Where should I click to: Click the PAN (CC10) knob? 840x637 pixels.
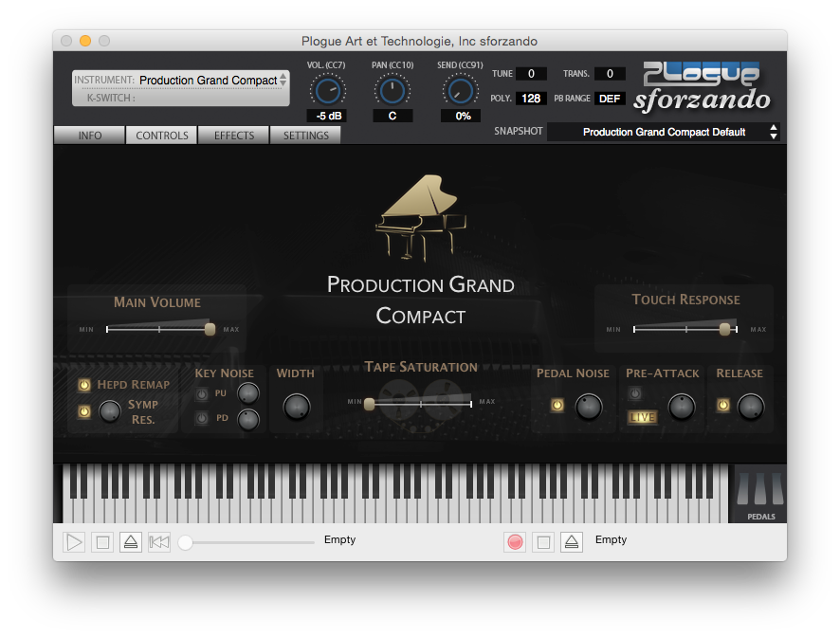pyautogui.click(x=393, y=91)
